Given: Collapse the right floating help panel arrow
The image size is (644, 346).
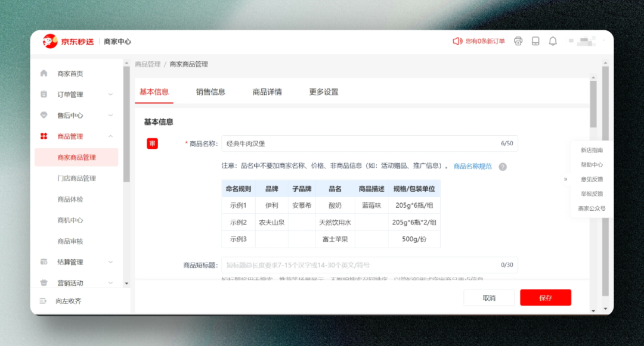Looking at the screenshot, I should 565,179.
